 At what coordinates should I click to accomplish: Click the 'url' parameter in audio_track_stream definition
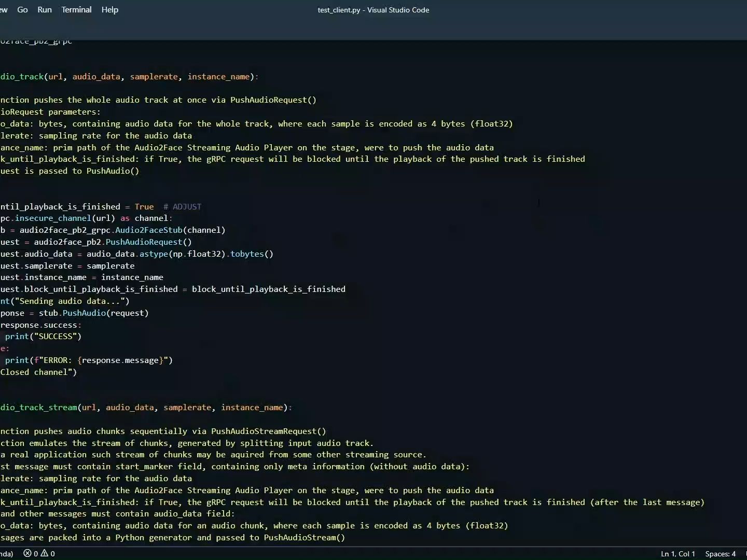[89, 408]
